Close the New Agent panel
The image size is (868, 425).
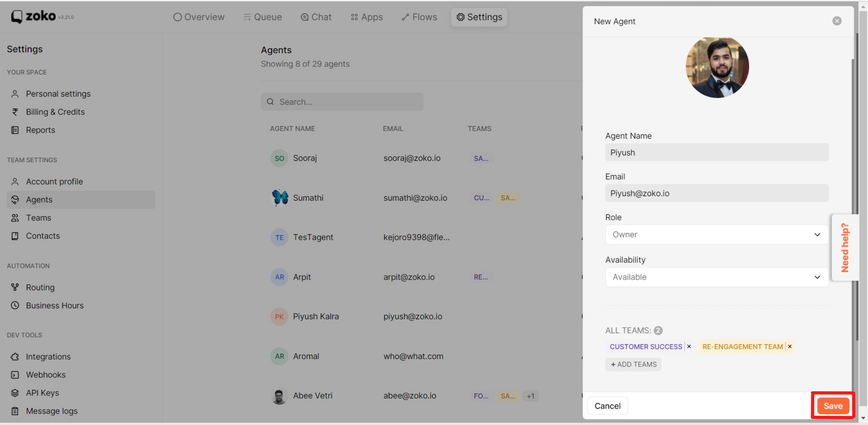tap(837, 21)
